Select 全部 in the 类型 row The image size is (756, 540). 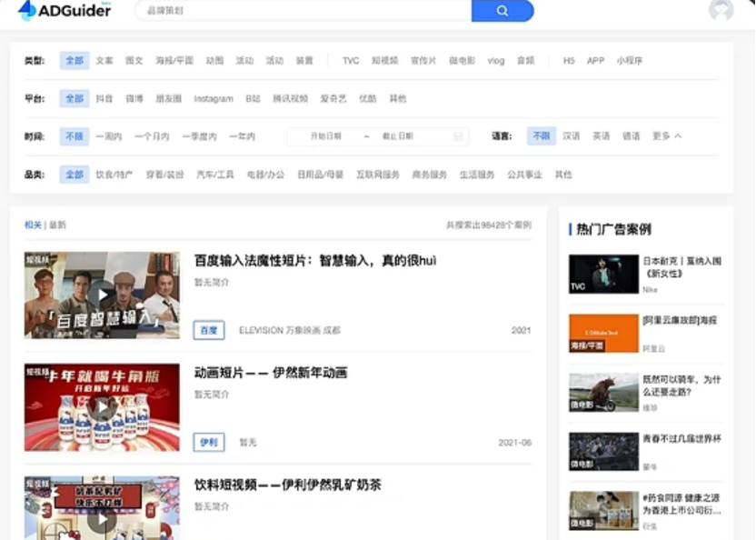75,61
